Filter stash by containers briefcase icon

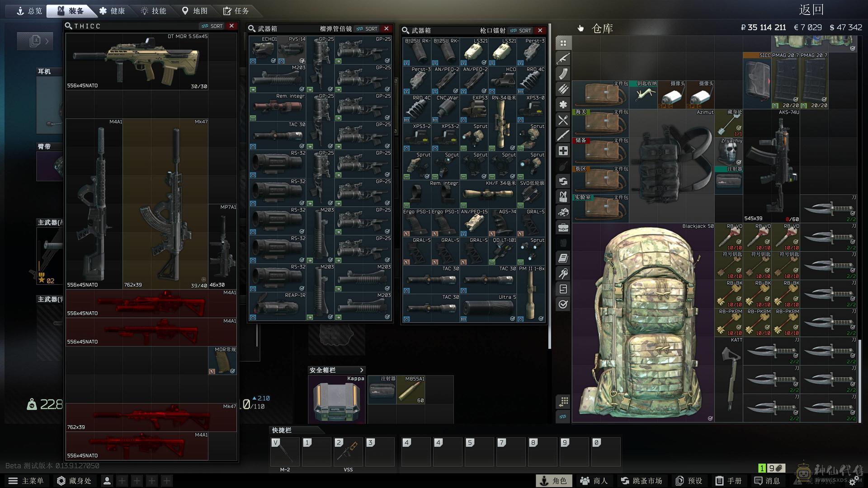563,228
